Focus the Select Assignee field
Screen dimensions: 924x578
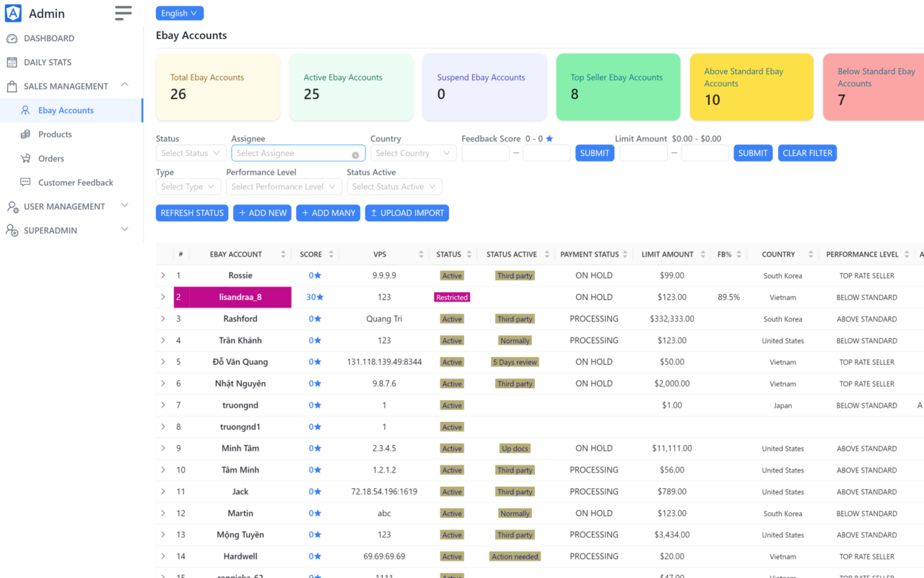click(x=298, y=153)
